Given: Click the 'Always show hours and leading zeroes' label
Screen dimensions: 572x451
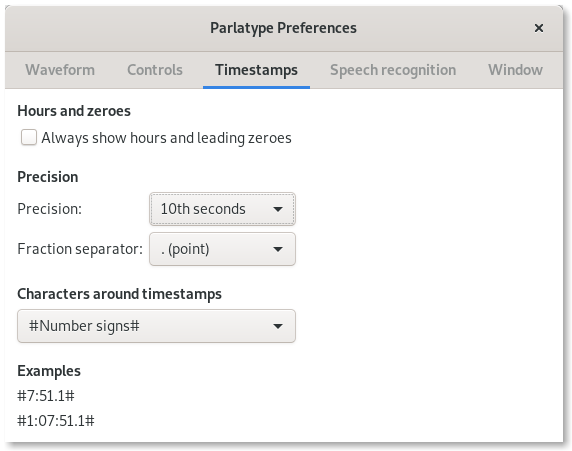Looking at the screenshot, I should click(x=166, y=138).
